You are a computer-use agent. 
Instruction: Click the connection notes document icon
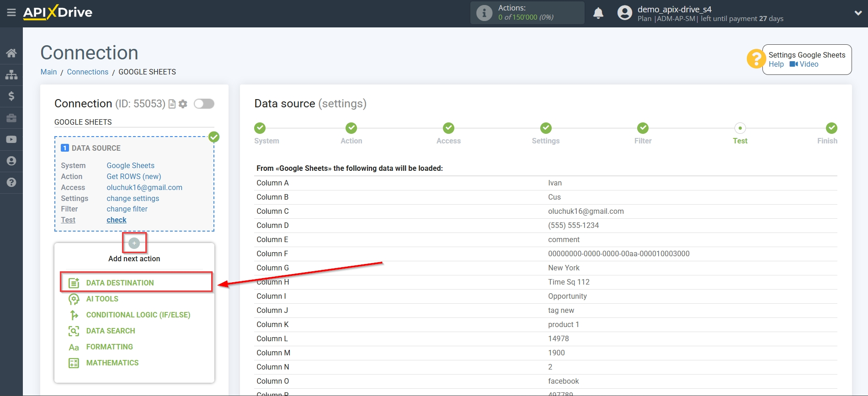tap(172, 104)
